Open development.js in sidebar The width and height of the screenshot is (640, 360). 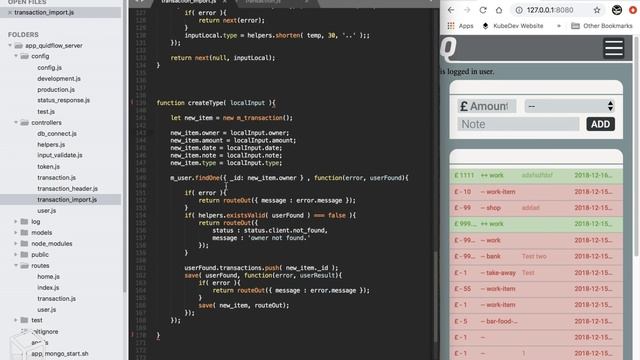coord(59,78)
